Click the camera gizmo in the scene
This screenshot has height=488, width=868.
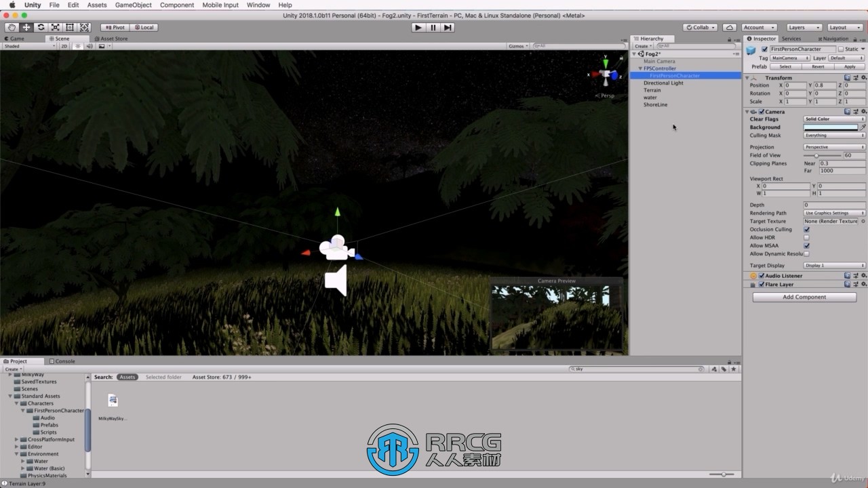point(336,247)
